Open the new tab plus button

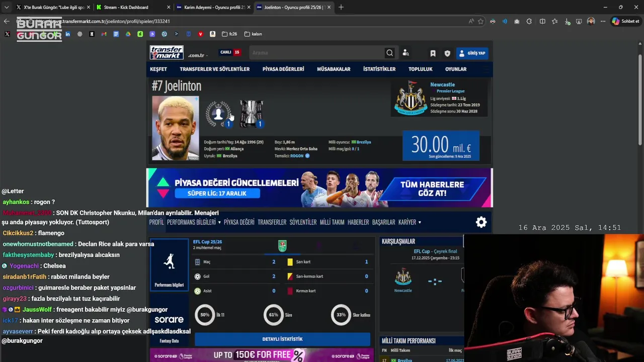click(x=341, y=7)
